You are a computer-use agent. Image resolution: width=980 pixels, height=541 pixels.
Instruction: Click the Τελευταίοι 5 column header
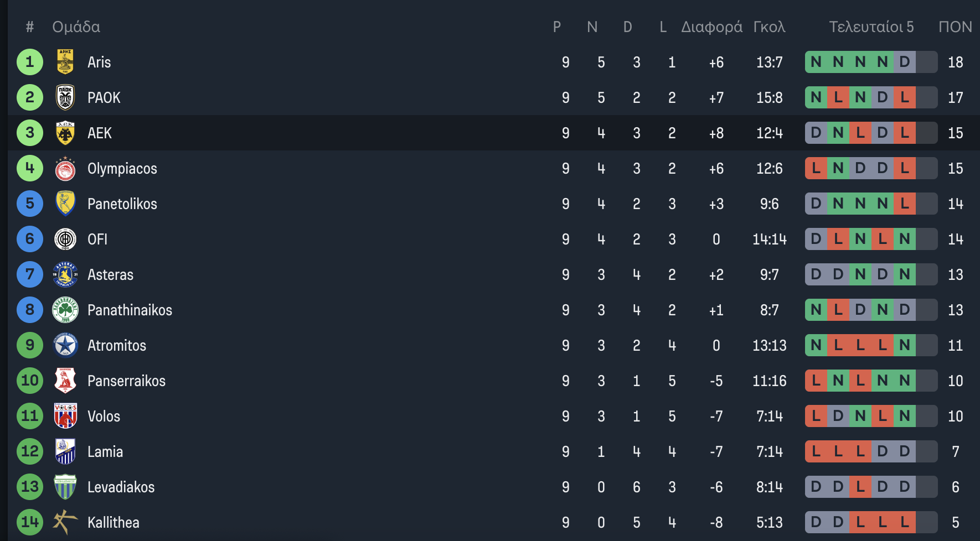coord(871,27)
